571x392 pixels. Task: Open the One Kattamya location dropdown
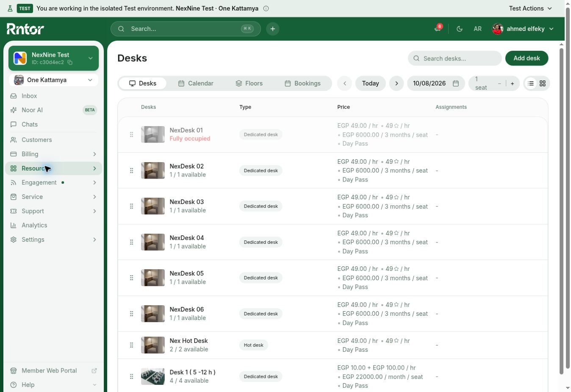pos(53,80)
